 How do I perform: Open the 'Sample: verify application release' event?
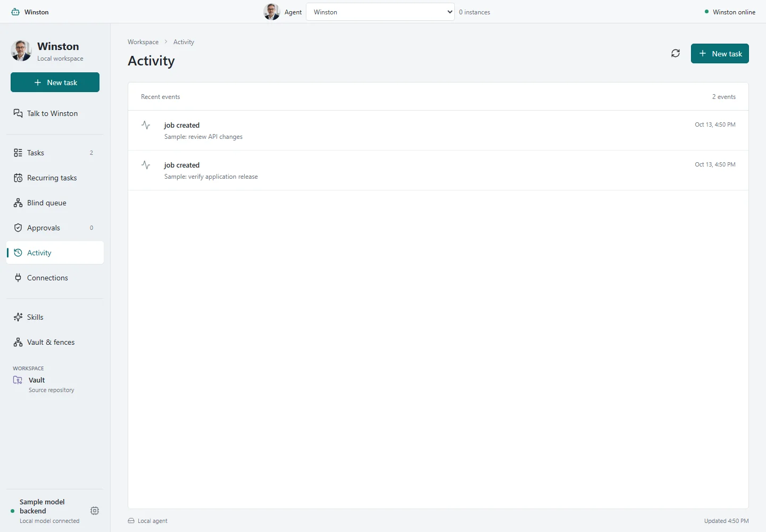(438, 170)
